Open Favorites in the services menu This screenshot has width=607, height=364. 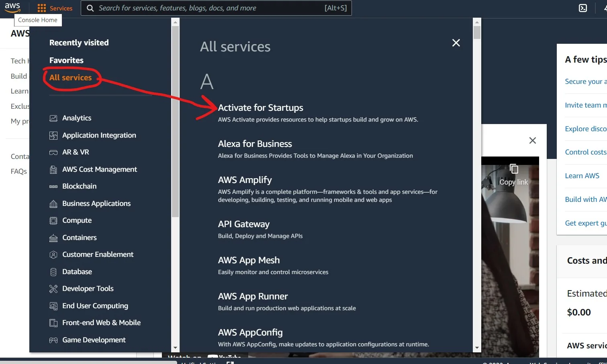pos(67,60)
